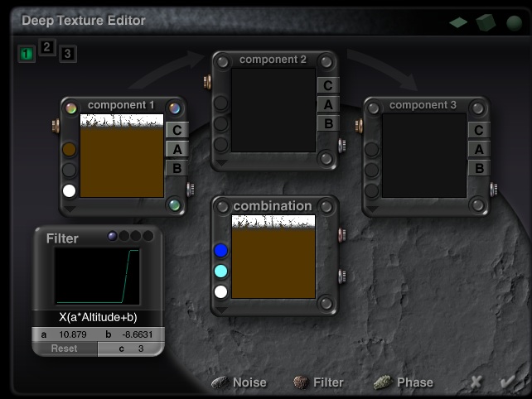Click component 3 top-left gray ball
Image resolution: width=532 pixels, height=399 pixels.
click(x=373, y=108)
